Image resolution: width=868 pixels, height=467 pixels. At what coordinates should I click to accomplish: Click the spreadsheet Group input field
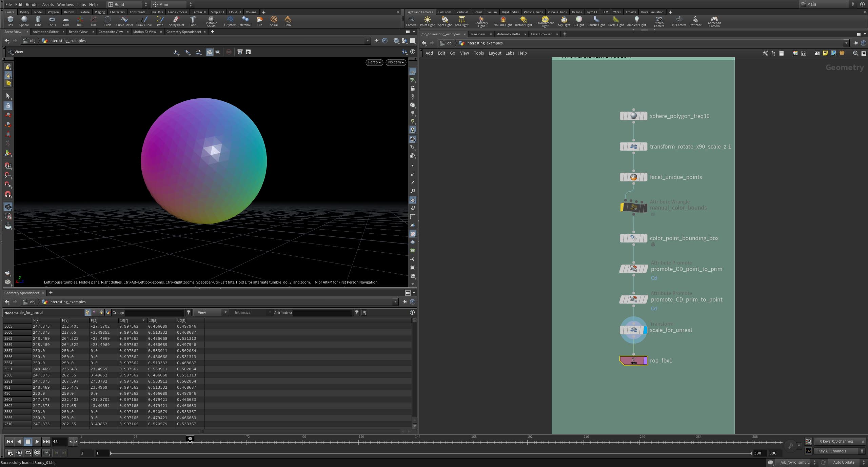[155, 312]
